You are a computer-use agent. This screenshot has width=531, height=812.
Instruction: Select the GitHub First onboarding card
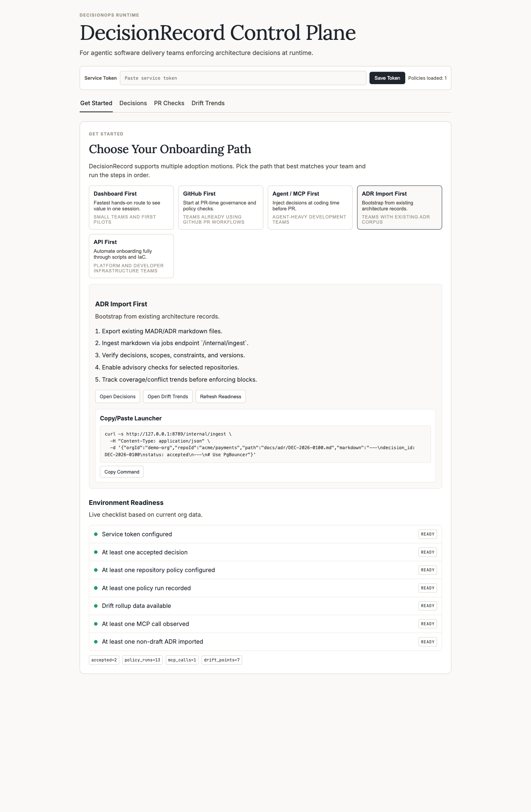221,207
